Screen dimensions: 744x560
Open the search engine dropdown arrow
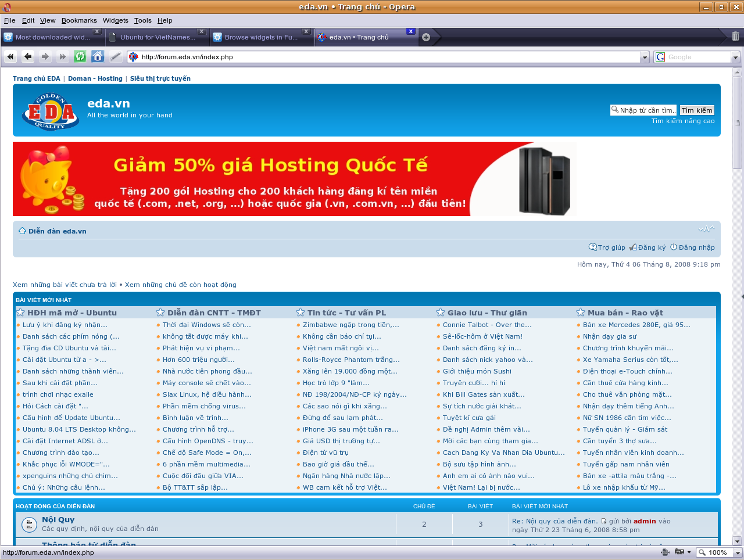click(x=735, y=57)
